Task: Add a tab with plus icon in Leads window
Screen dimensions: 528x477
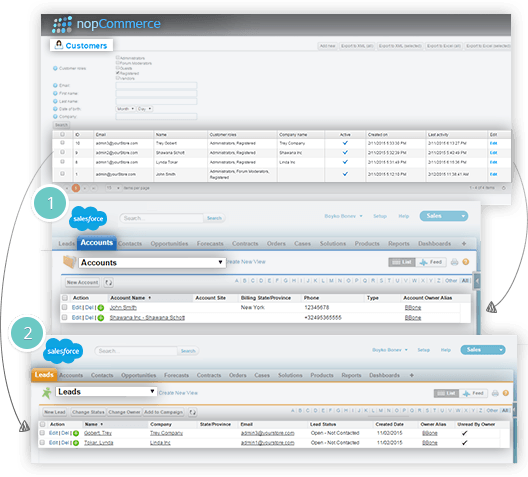Action: point(411,375)
